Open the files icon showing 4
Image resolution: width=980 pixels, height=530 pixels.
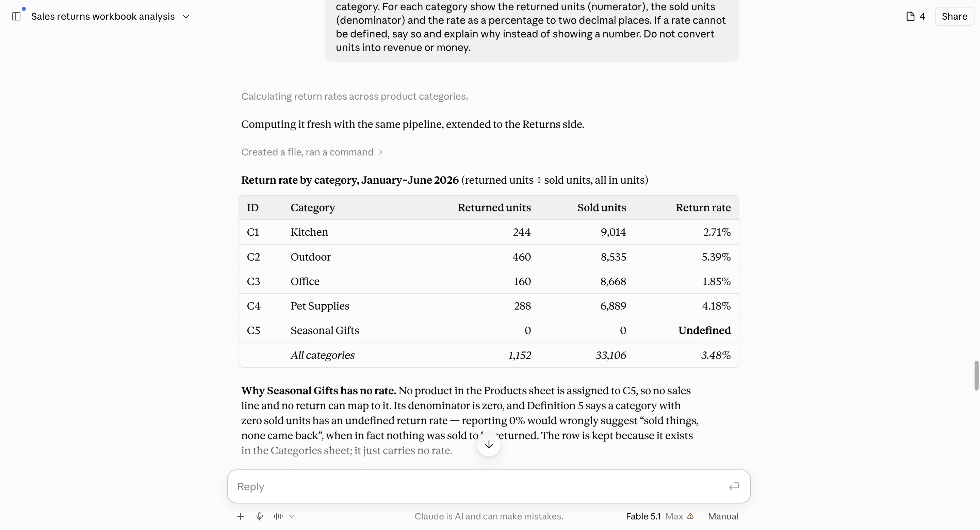coord(915,16)
